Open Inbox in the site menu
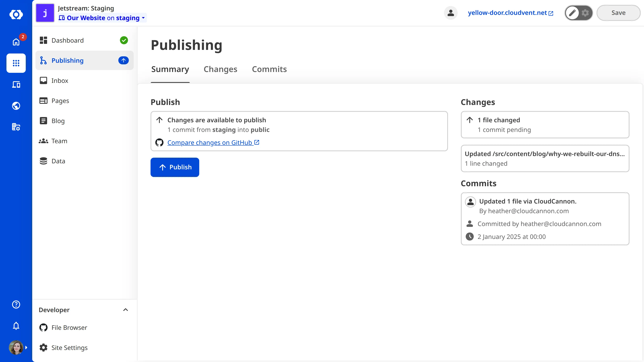 tap(85, 81)
